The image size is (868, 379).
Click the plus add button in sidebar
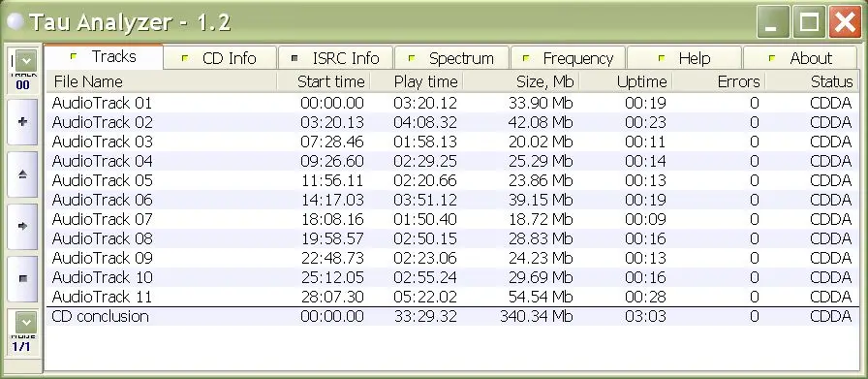22,122
